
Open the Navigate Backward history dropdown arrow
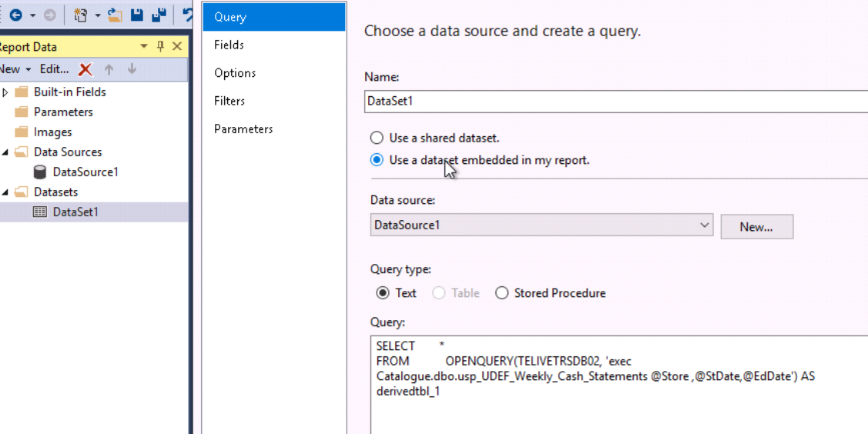[32, 15]
